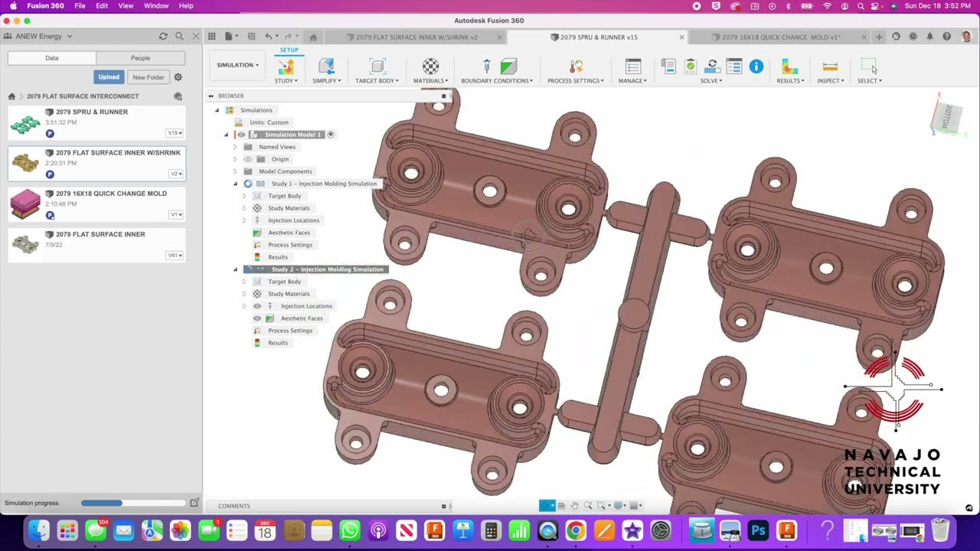Click the Undo arrow in the top toolbar

pos(268,37)
